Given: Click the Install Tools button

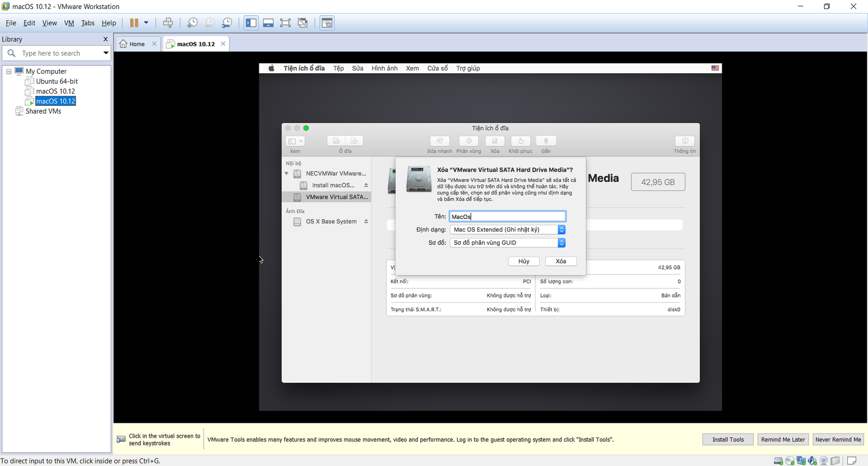Looking at the screenshot, I should (x=728, y=439).
